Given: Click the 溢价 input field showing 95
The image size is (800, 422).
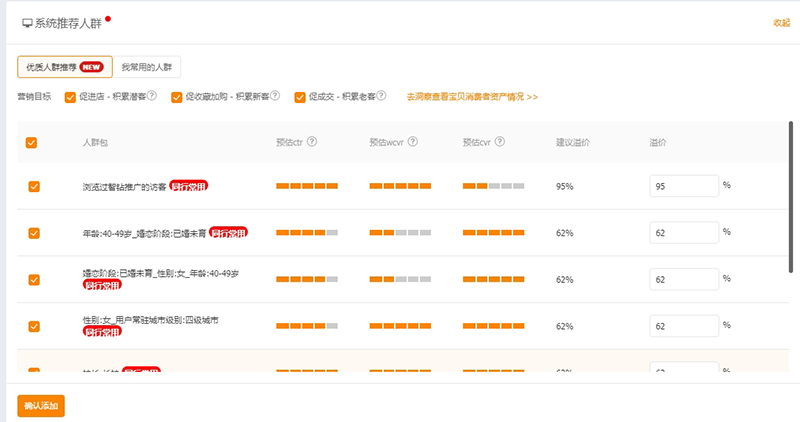Looking at the screenshot, I should (x=683, y=187).
